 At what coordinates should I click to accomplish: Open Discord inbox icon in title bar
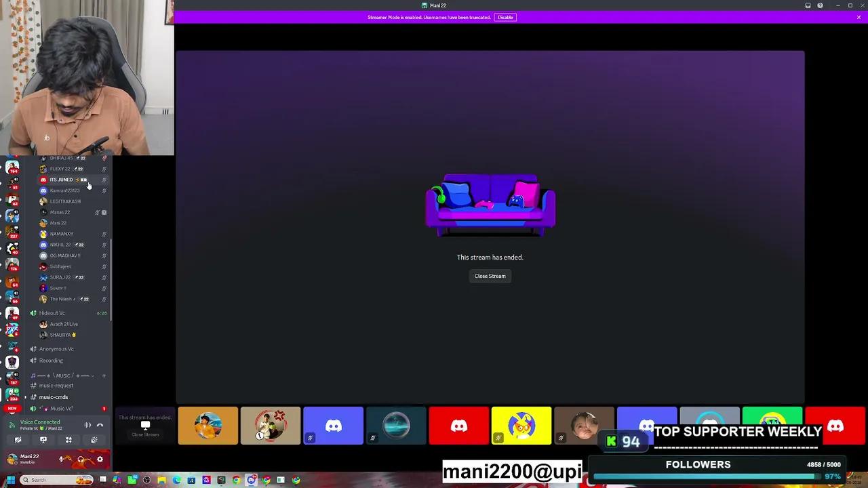tap(808, 5)
